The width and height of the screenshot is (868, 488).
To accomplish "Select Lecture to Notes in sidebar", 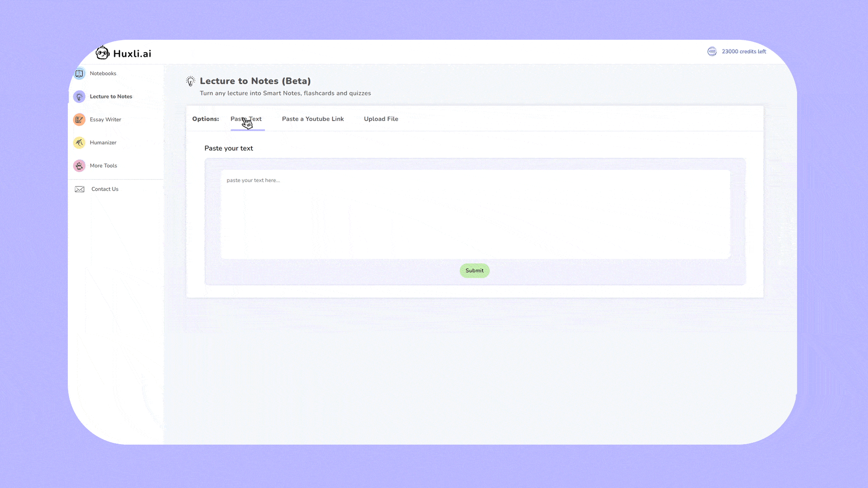I will pyautogui.click(x=111, y=96).
